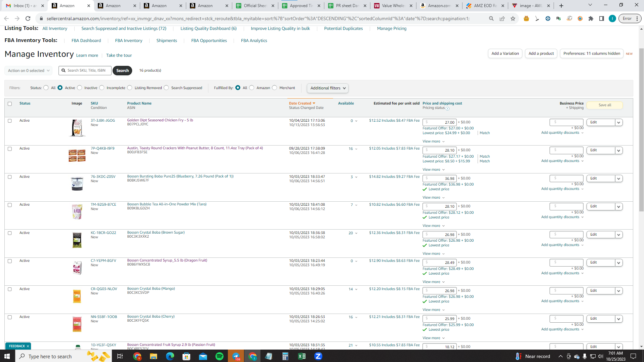
Task: Select Search Suppressed status filter
Action: coord(166,88)
